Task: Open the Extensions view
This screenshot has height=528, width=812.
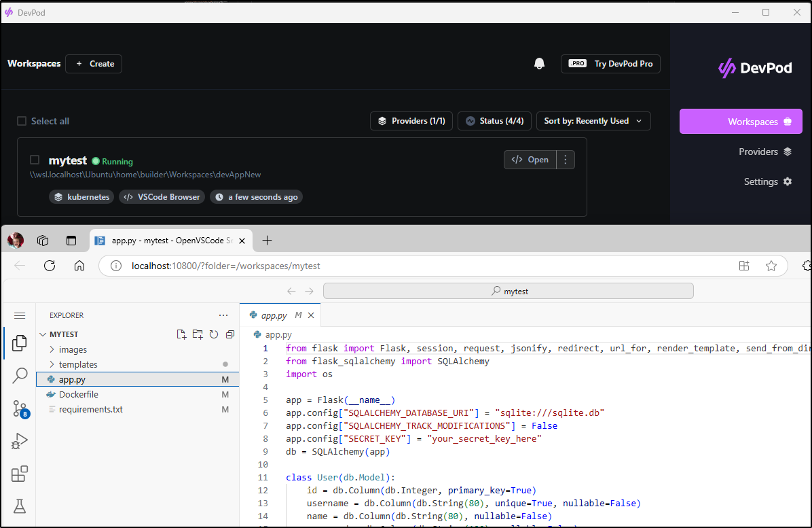Action: [20, 474]
